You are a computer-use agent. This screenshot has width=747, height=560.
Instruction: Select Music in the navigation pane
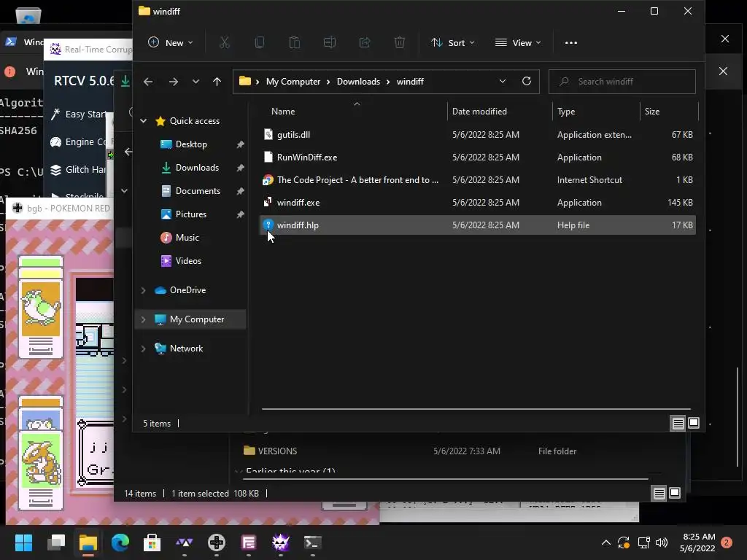tap(187, 238)
